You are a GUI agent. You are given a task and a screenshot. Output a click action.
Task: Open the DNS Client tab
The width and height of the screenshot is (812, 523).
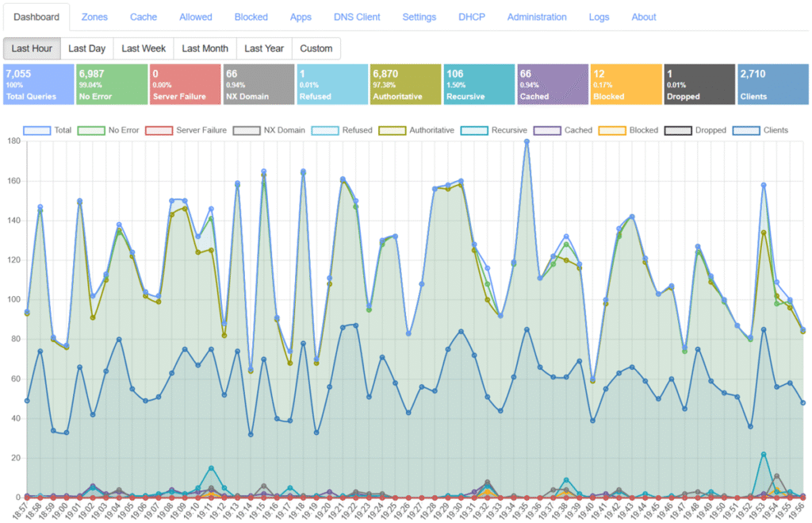point(357,17)
